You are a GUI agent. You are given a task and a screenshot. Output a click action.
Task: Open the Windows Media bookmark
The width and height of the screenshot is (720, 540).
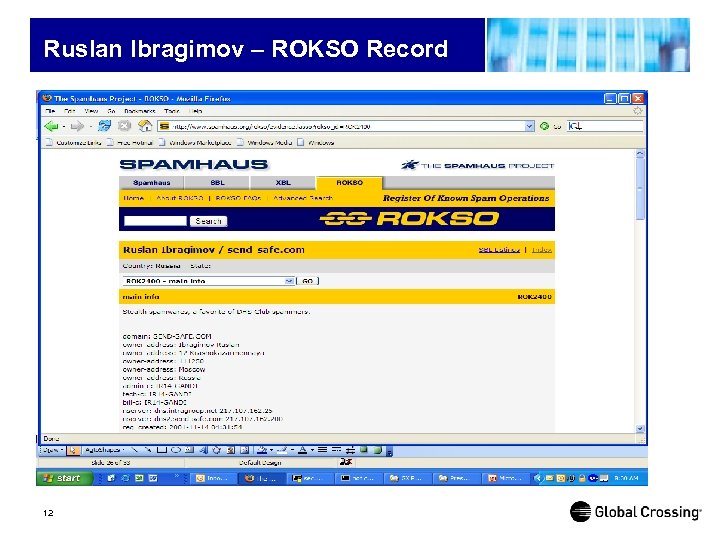tap(265, 143)
